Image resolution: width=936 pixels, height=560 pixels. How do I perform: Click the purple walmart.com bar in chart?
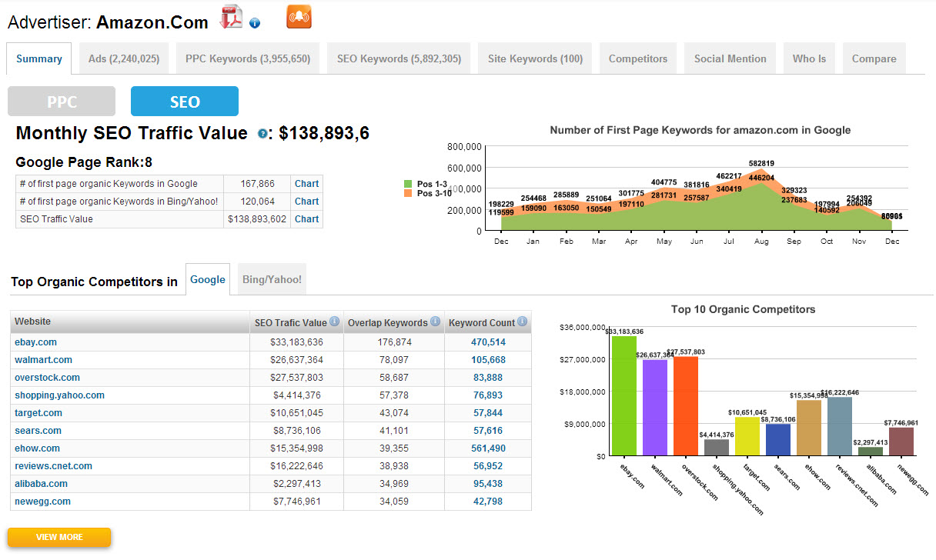pos(655,408)
